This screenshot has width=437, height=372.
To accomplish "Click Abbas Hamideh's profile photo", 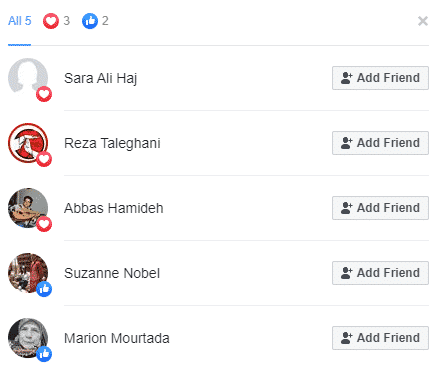I will coord(28,208).
